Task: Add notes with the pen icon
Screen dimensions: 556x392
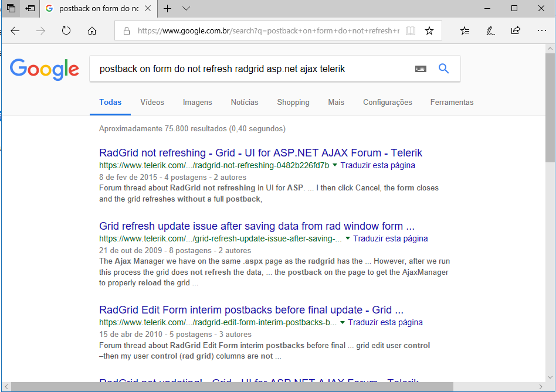Action: click(490, 31)
